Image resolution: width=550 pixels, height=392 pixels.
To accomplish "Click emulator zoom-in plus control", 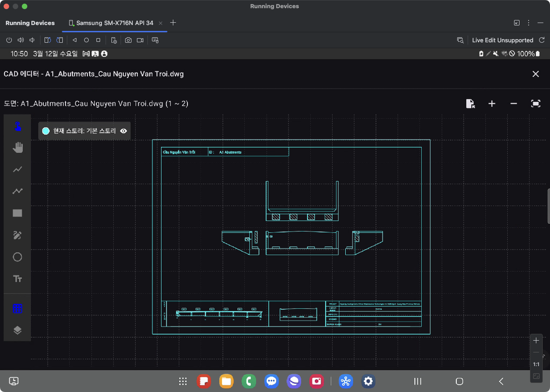I will 536,340.
